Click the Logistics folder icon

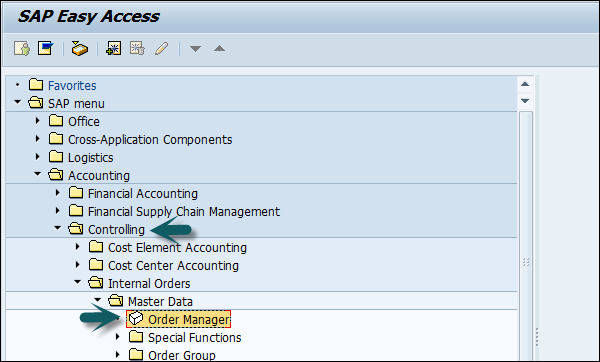pos(56,157)
